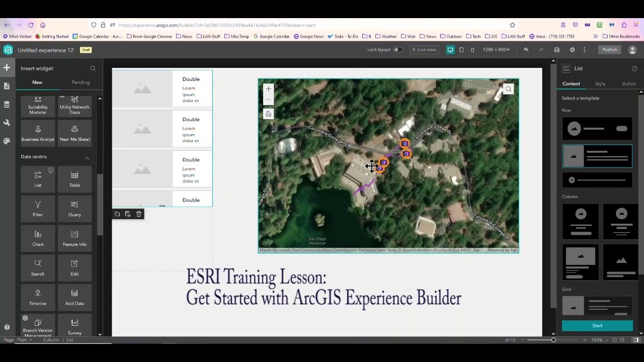Open the 1280 × 800 resolution dropdown

click(x=496, y=50)
